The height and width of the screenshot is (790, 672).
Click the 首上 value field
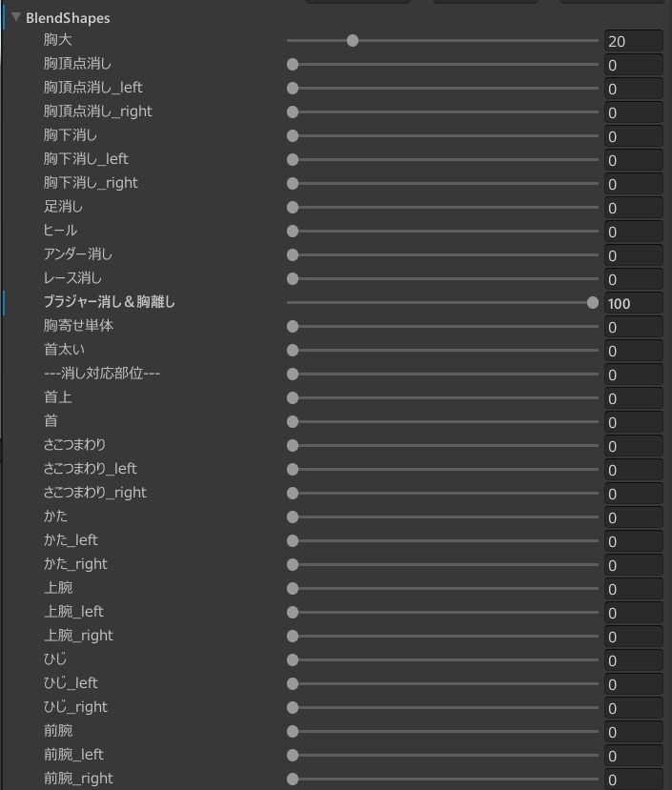point(633,398)
